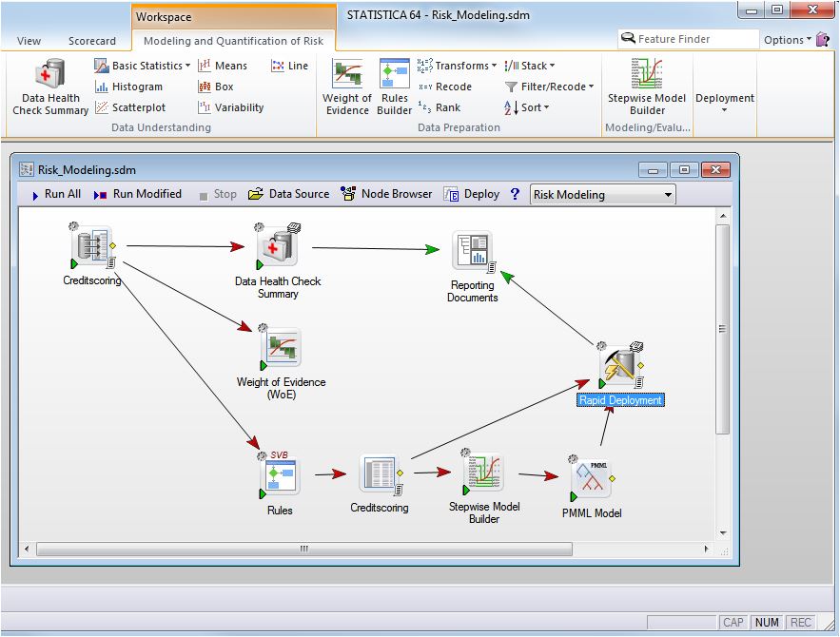Viewport: 840px width, 637px height.
Task: Open Filter/Recode dropdown menu
Action: (x=549, y=87)
